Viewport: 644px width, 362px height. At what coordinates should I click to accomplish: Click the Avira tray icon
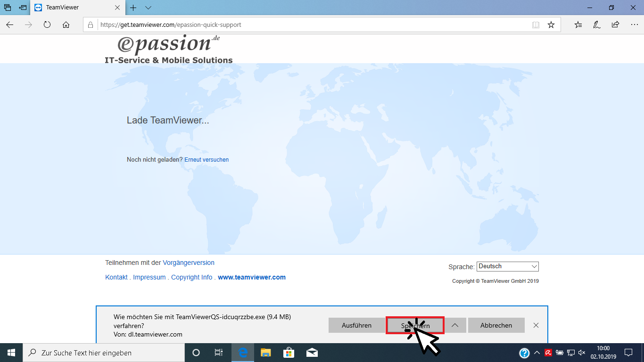click(548, 352)
